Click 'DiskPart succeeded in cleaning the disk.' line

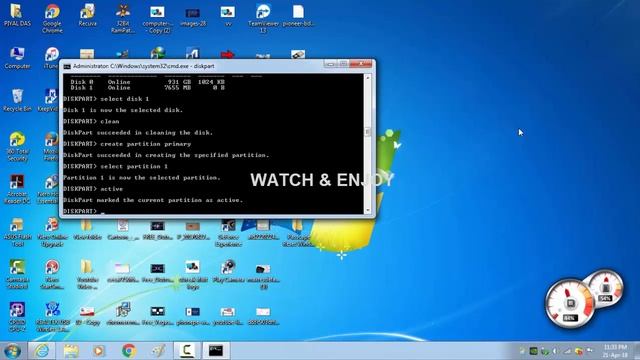[138, 133]
